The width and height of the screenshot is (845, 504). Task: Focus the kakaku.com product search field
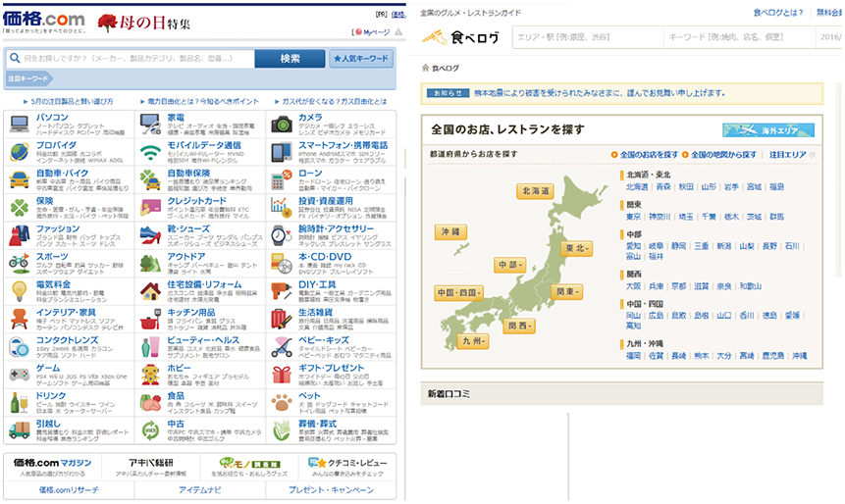tap(137, 59)
